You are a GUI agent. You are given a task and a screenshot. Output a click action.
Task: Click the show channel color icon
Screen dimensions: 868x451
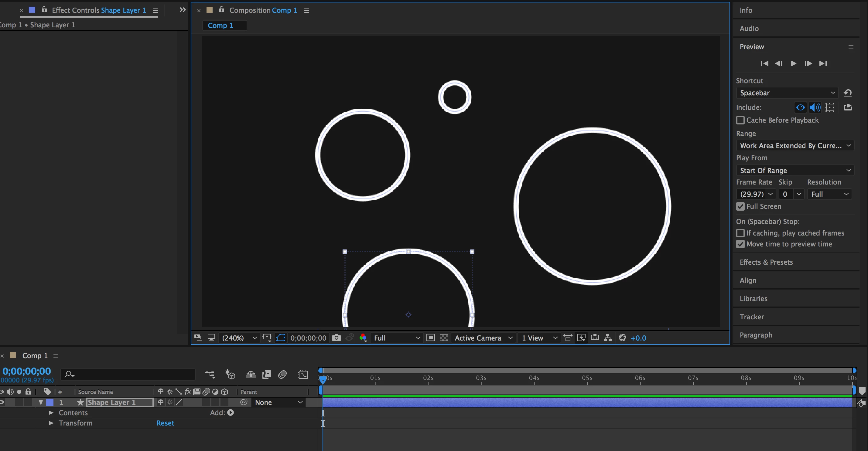(x=363, y=338)
